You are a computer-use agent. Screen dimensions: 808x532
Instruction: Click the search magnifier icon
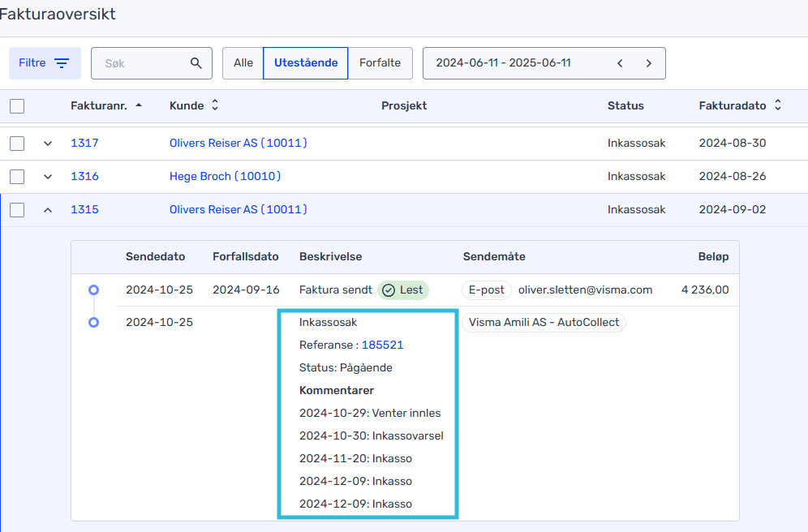click(x=196, y=63)
